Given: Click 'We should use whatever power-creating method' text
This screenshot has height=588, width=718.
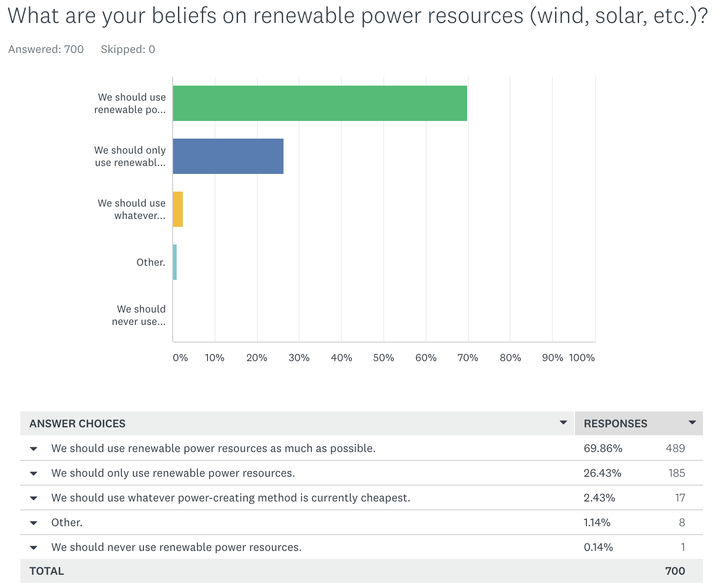Looking at the screenshot, I should tap(231, 498).
